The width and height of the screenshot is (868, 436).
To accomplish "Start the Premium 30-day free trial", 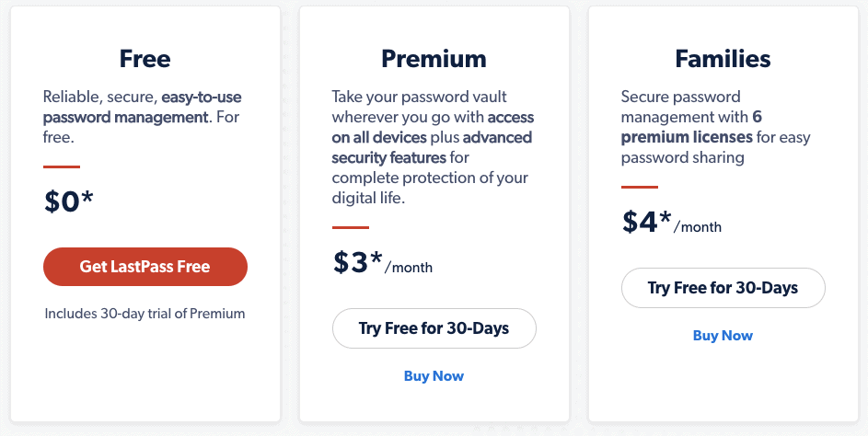I will (x=434, y=327).
